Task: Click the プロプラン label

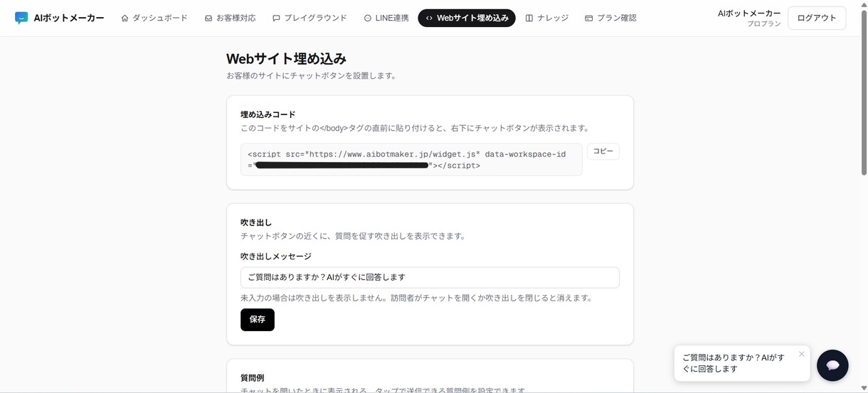Action: [x=763, y=24]
